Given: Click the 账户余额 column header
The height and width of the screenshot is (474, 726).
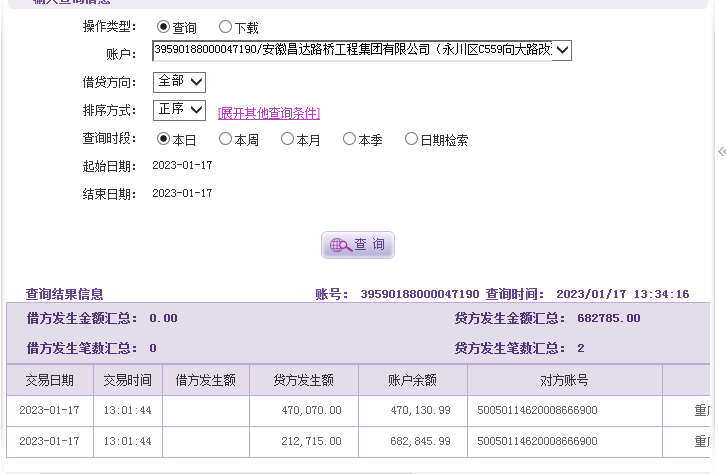Looking at the screenshot, I should 412,380.
